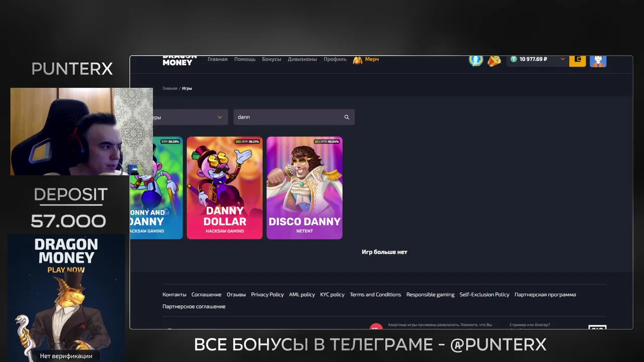Click 'Стример или блогер?' footer text

(530, 325)
